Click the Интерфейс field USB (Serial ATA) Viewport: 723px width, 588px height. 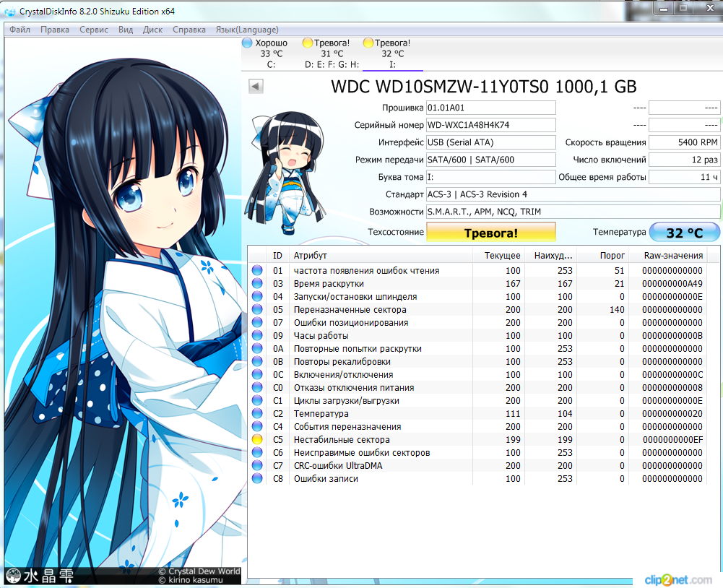click(x=490, y=142)
